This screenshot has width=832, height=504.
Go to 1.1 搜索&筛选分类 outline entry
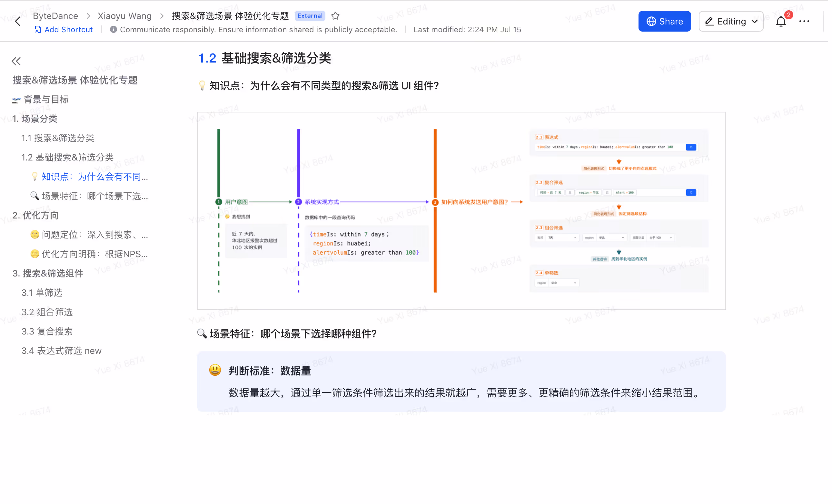coord(58,139)
